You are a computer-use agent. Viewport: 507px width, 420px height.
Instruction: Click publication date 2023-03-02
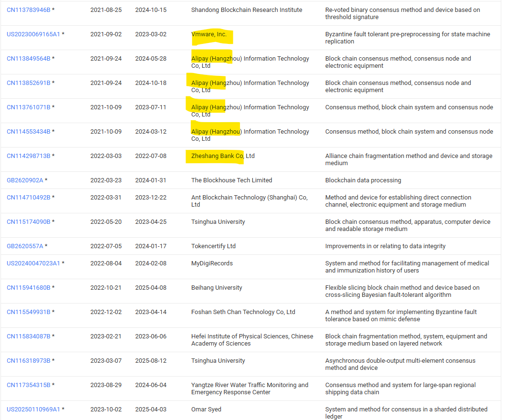151,34
